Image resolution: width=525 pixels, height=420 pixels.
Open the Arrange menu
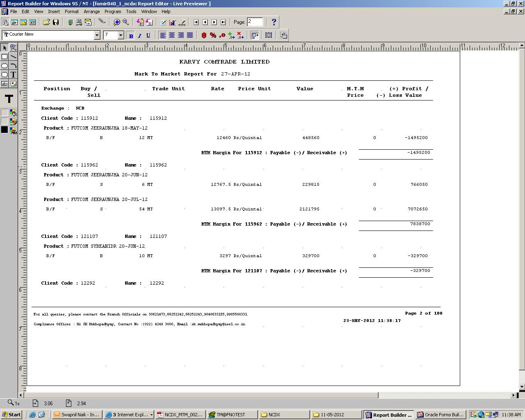coord(91,11)
